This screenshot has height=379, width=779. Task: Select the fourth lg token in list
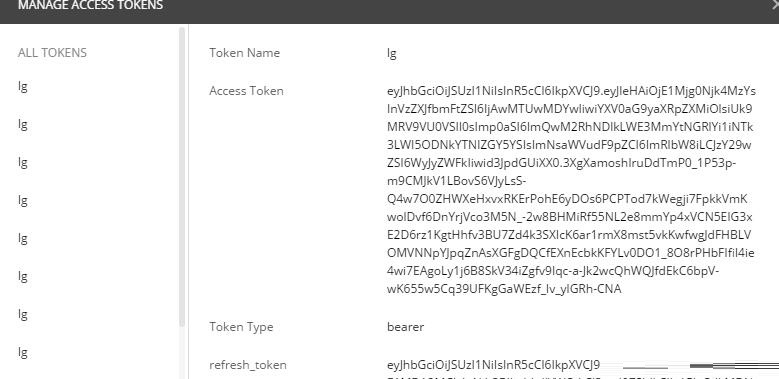[23, 201]
